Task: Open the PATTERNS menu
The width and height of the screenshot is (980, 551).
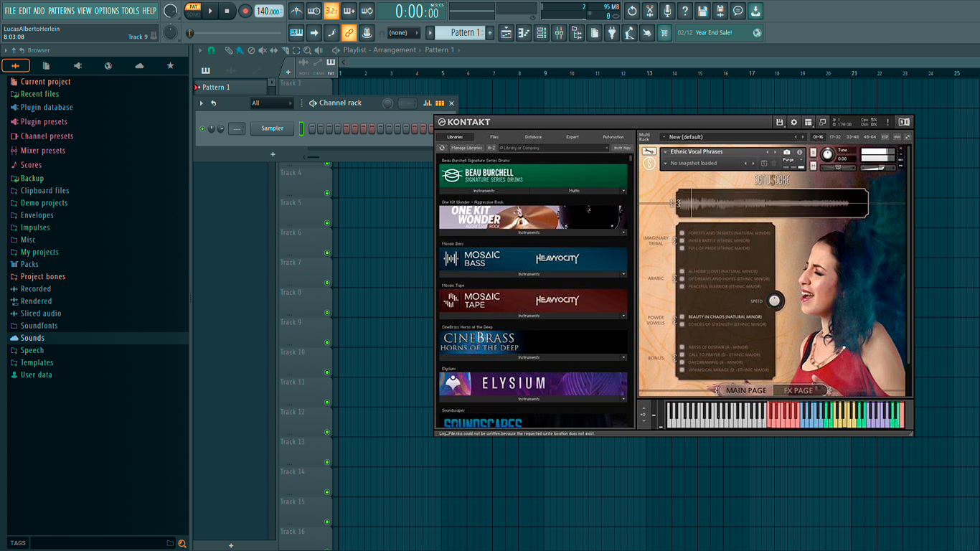Action: [61, 11]
